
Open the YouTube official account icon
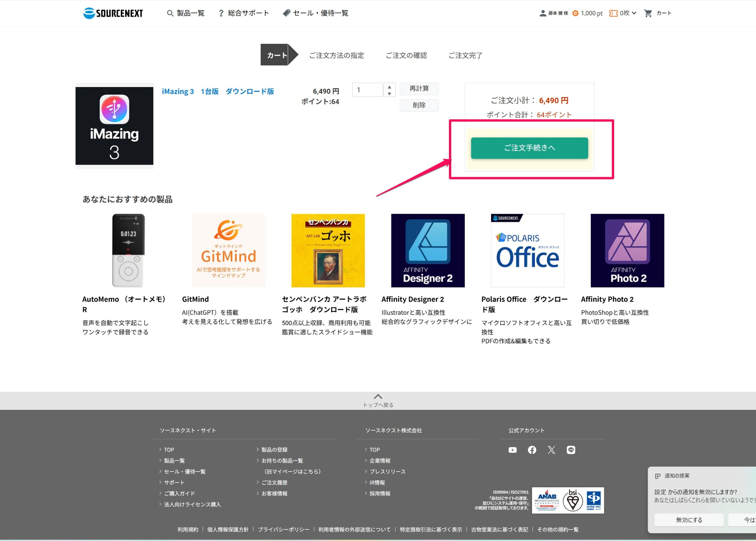click(513, 450)
